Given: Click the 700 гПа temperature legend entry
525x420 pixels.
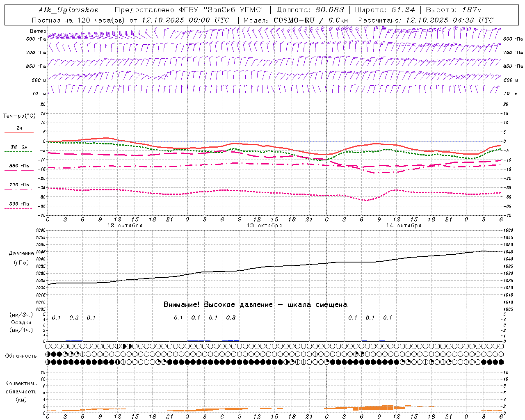Looking at the screenshot, I should [19, 185].
